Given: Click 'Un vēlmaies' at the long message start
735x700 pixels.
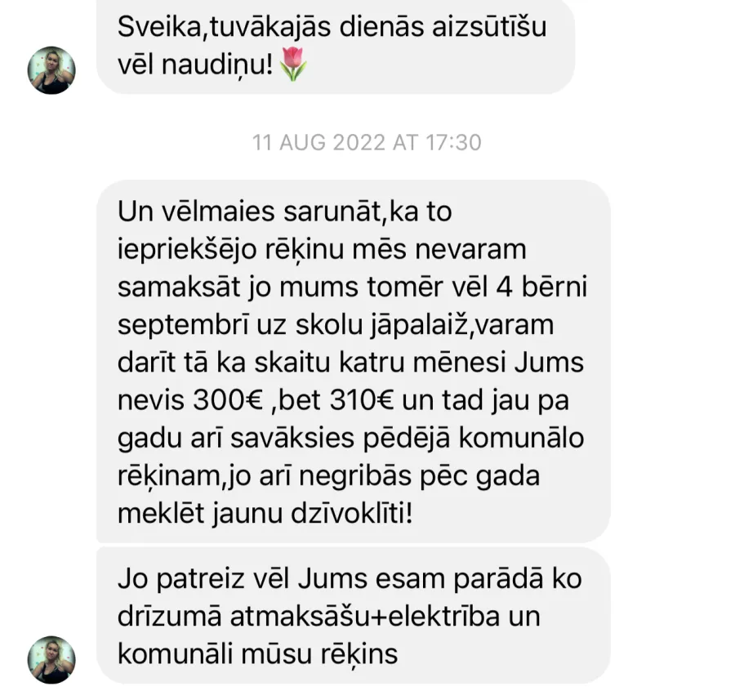Looking at the screenshot, I should [196, 212].
